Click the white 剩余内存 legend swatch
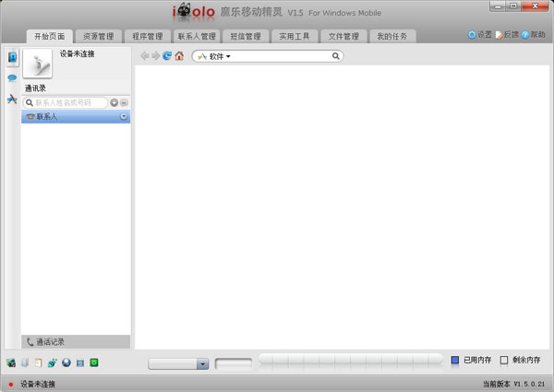Viewport: 554px width, 392px height. [x=504, y=360]
